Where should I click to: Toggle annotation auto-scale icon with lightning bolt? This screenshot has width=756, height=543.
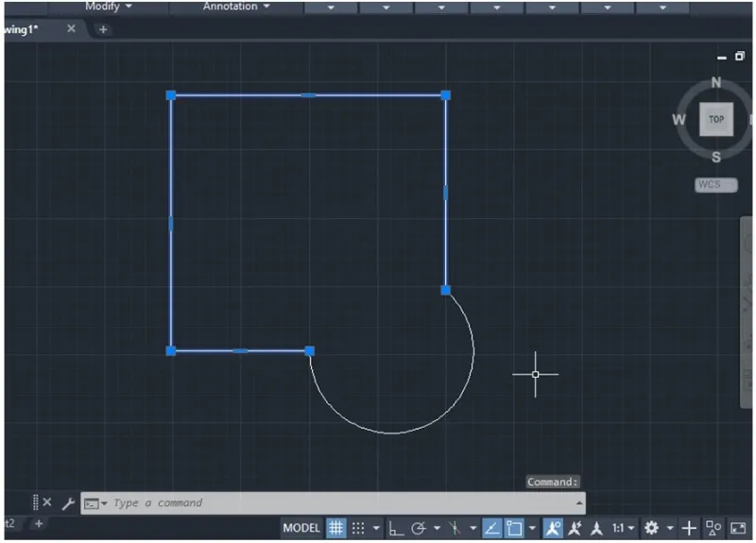(575, 529)
